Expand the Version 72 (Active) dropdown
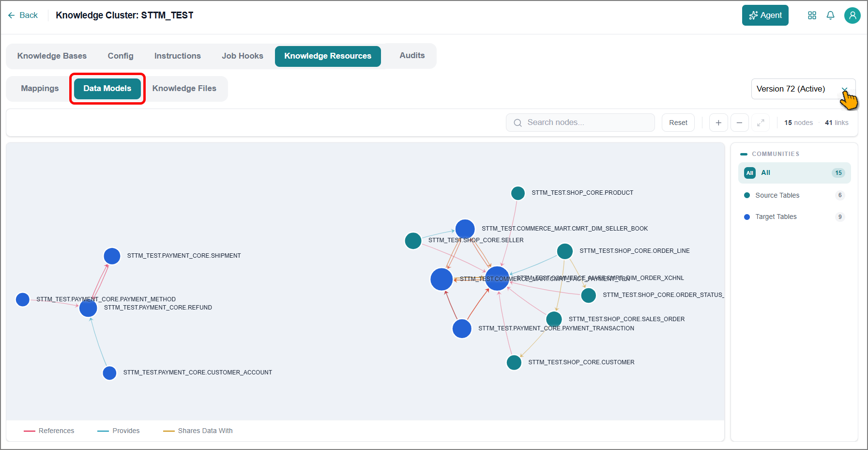The width and height of the screenshot is (868, 450). (x=803, y=89)
